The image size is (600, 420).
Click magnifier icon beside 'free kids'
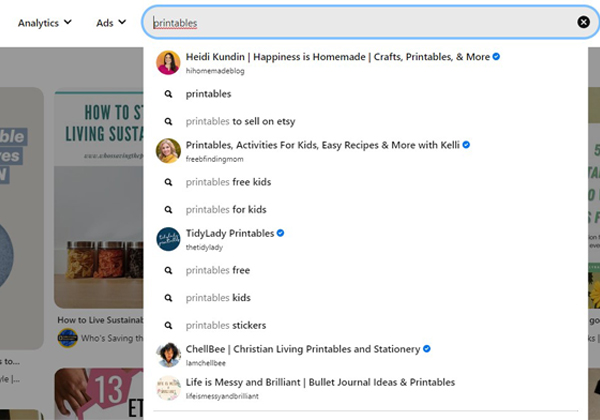[x=168, y=182]
